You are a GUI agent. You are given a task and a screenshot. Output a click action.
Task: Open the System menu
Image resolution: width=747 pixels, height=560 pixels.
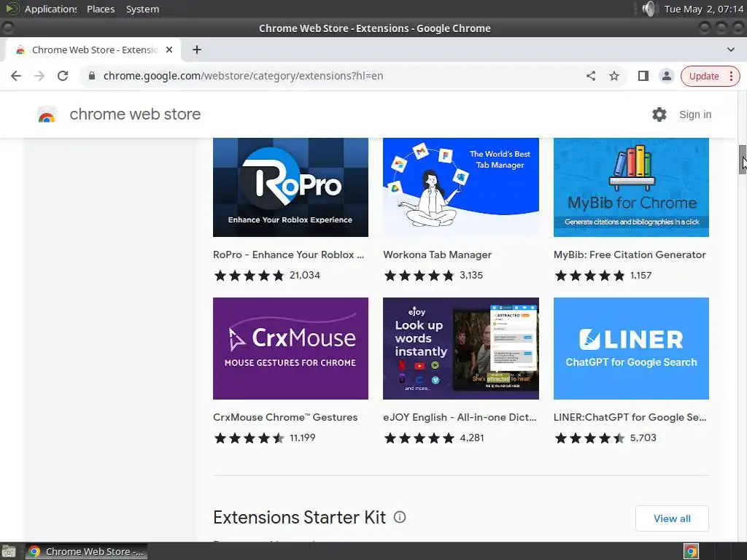[142, 9]
